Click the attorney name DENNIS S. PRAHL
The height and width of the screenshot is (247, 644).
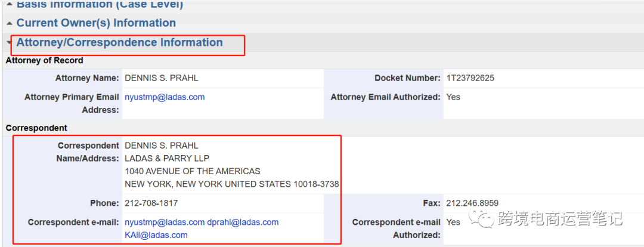tap(162, 78)
